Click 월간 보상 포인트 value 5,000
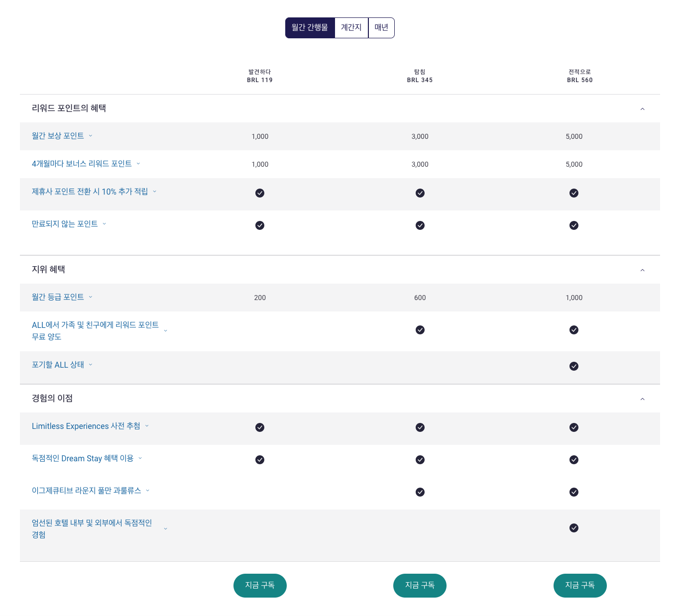 (574, 136)
